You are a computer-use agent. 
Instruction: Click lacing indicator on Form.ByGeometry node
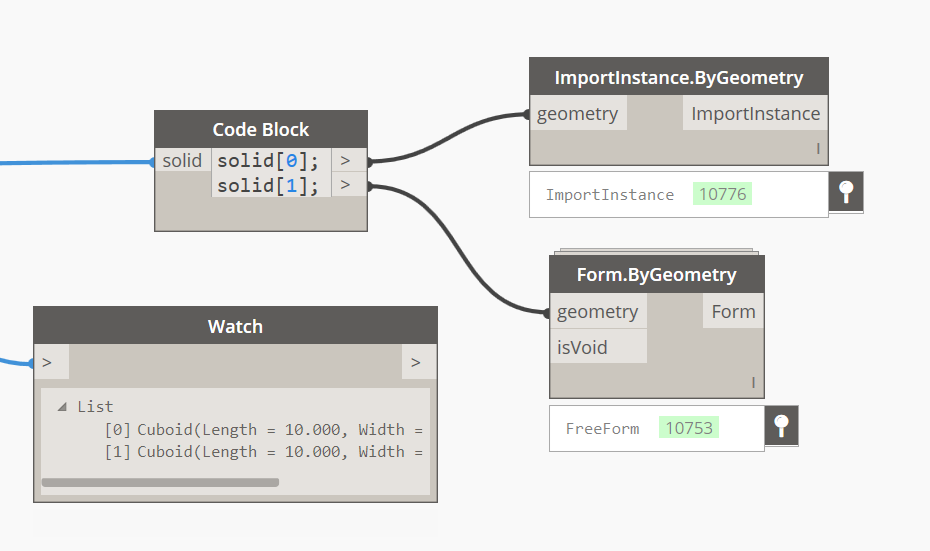pos(753,383)
